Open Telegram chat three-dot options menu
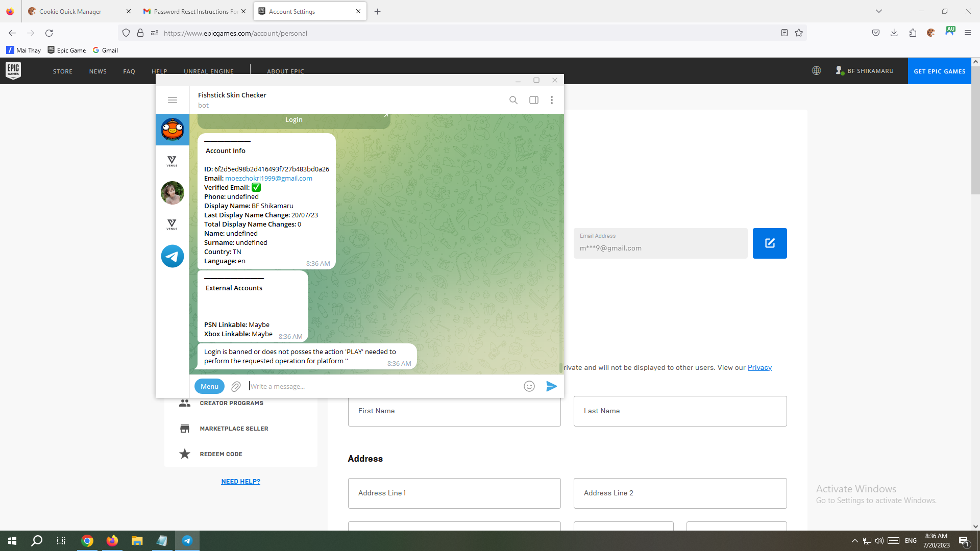Image resolution: width=980 pixels, height=551 pixels. point(552,100)
